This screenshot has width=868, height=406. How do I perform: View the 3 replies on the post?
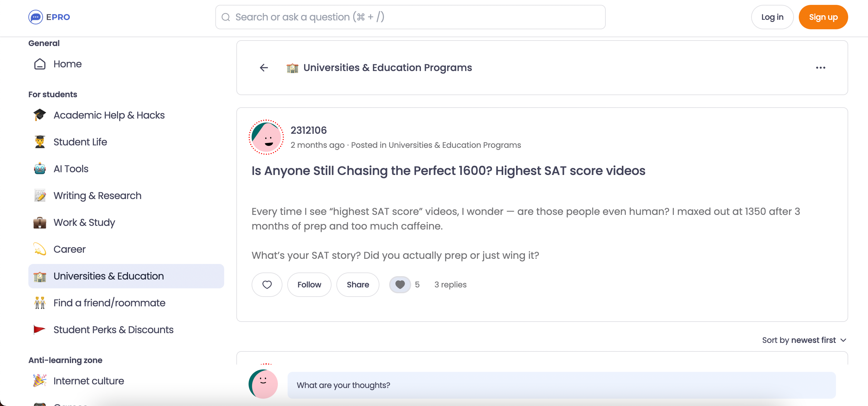coord(450,284)
